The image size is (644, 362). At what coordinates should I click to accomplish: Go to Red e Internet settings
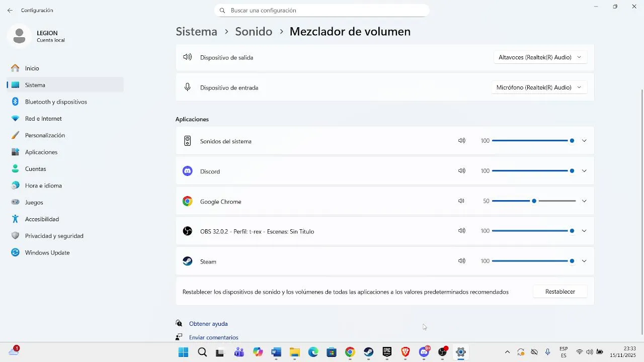pyautogui.click(x=65, y=119)
